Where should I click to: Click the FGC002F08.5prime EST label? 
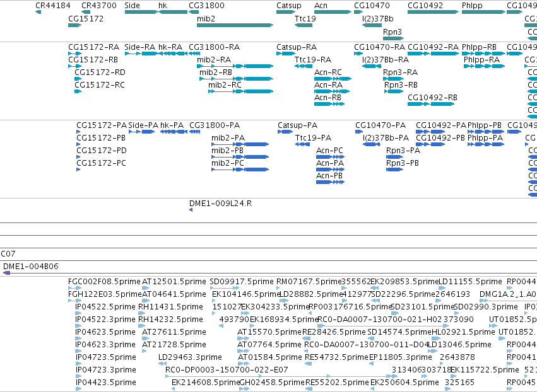point(105,282)
